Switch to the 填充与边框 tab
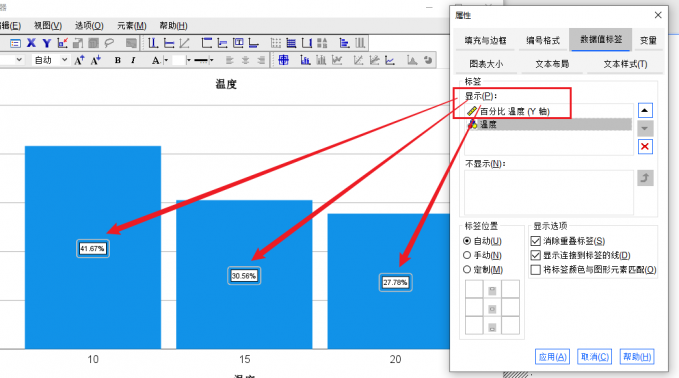This screenshot has height=378, width=679. click(x=485, y=40)
